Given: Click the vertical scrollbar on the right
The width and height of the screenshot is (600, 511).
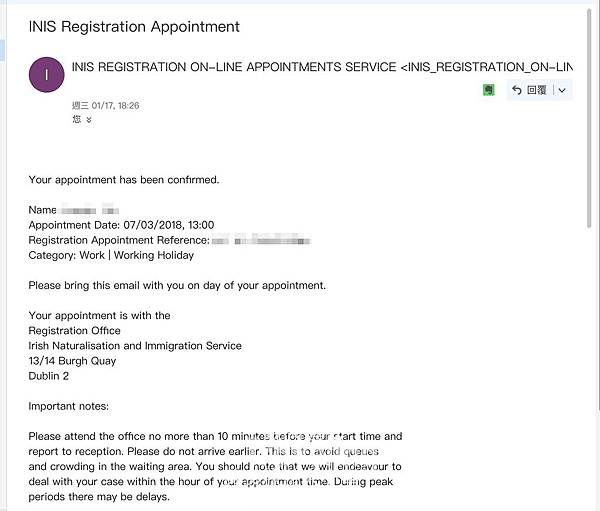Looking at the screenshot, I should (x=588, y=120).
